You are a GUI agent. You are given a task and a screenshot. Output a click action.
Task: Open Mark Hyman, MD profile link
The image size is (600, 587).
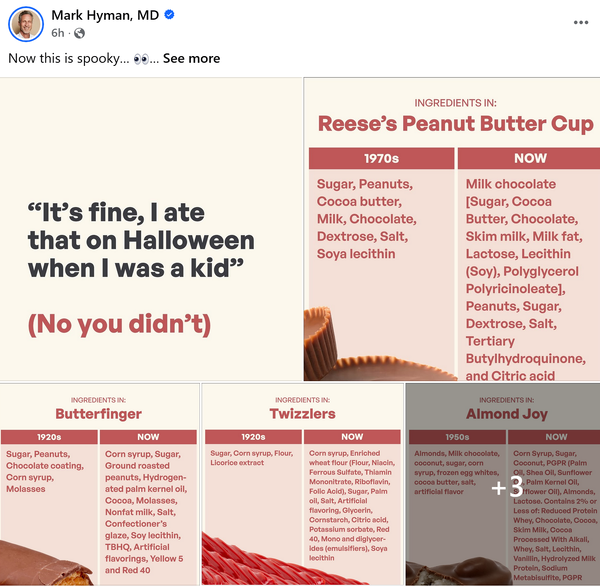coord(106,16)
